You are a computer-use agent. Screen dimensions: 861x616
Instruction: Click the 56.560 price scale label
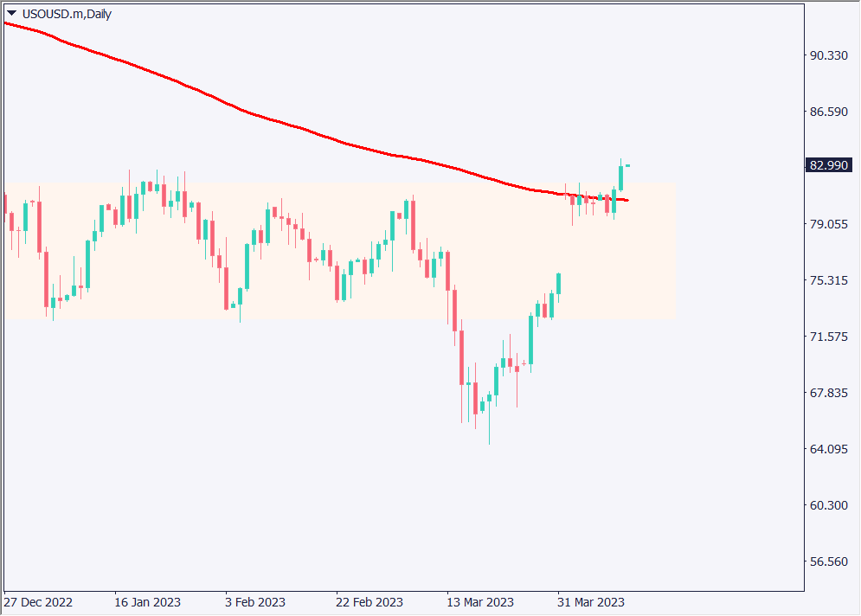tap(827, 561)
